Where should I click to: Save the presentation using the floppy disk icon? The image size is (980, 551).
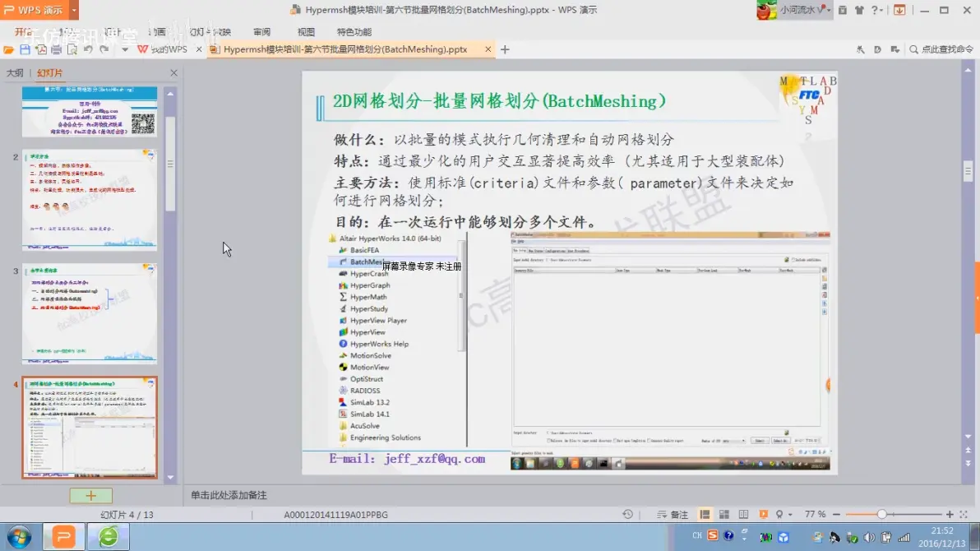(25, 49)
